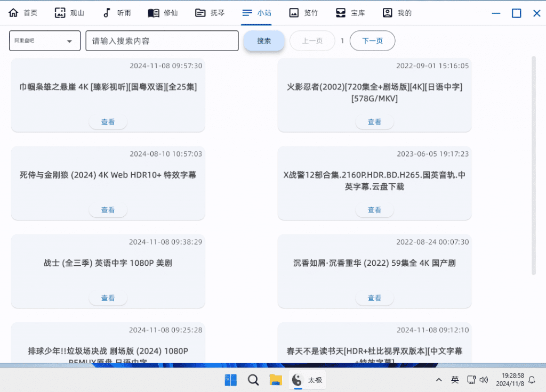Click title 排球少年!!垃圾场决战 剧场版
This screenshot has width=546, height=392.
[x=108, y=355]
